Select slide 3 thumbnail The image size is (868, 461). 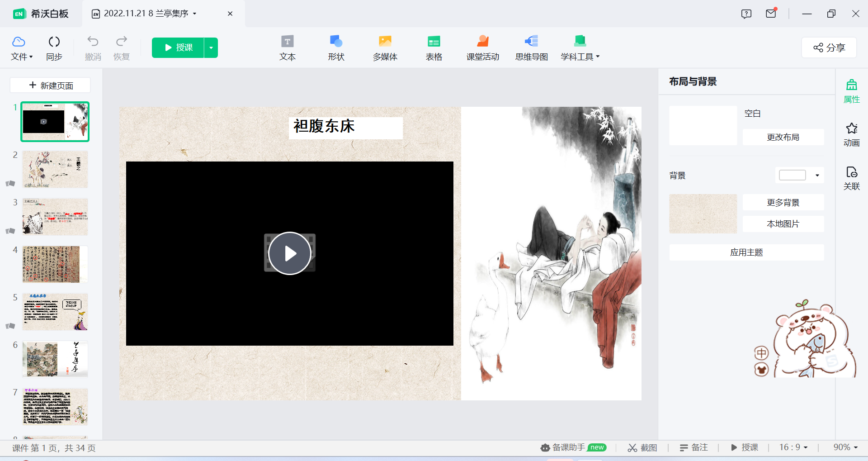[55, 217]
